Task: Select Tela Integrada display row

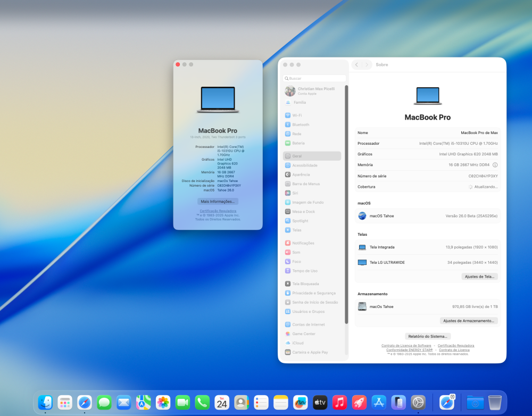Action: (428, 247)
